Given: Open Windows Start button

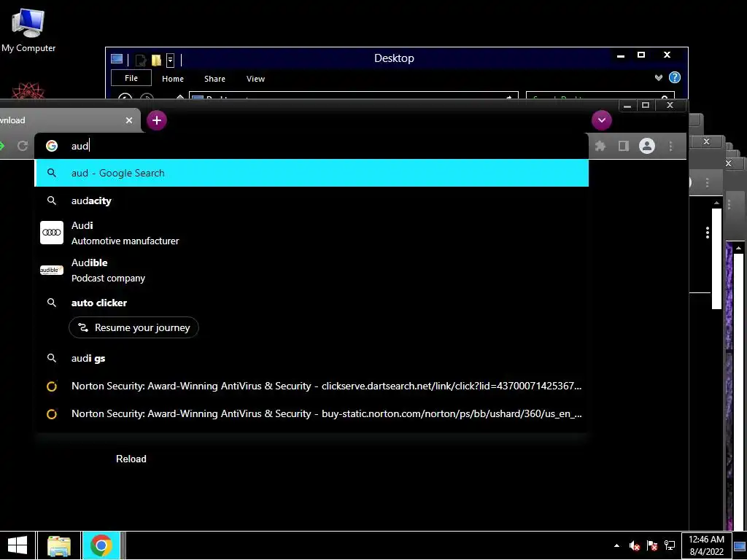Looking at the screenshot, I should [18, 545].
